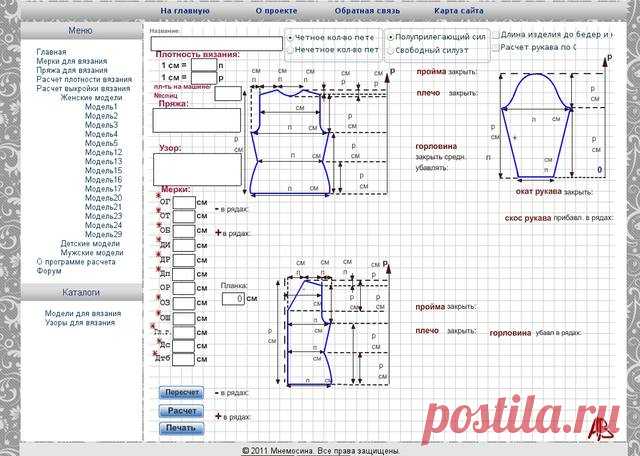This screenshot has width=640, height=456.
Task: Focus the ОБ measurement field
Action: (184, 231)
